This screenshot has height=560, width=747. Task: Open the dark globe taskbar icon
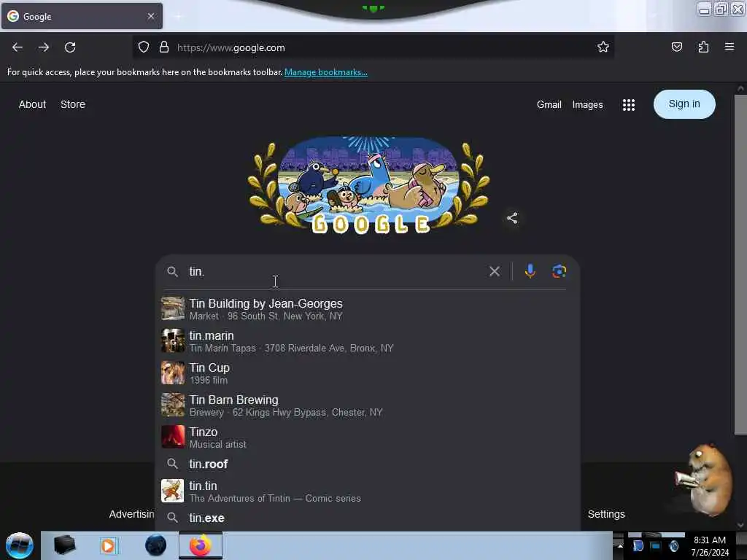pos(156,545)
